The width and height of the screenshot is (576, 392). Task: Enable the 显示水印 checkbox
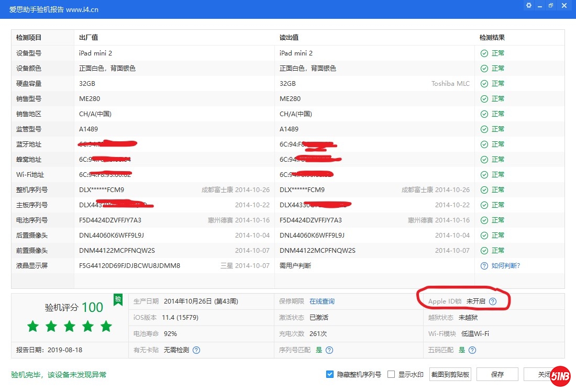click(x=391, y=374)
